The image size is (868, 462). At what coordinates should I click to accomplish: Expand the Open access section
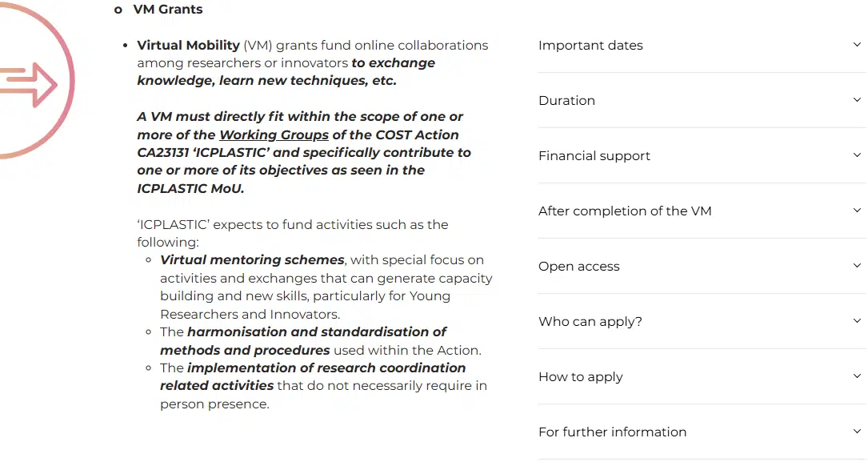pos(578,265)
